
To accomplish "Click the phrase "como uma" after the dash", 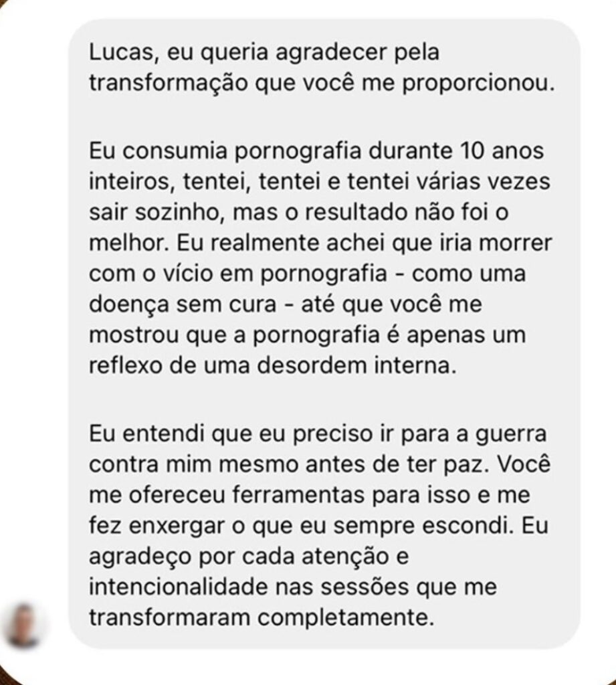I will (468, 274).
